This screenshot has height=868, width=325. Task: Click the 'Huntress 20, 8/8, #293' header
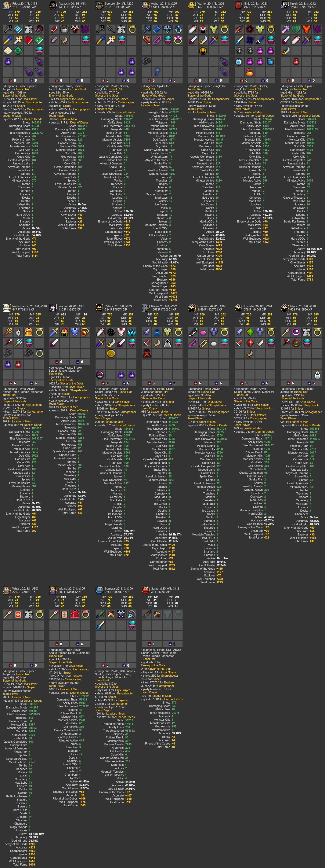coord(212,306)
